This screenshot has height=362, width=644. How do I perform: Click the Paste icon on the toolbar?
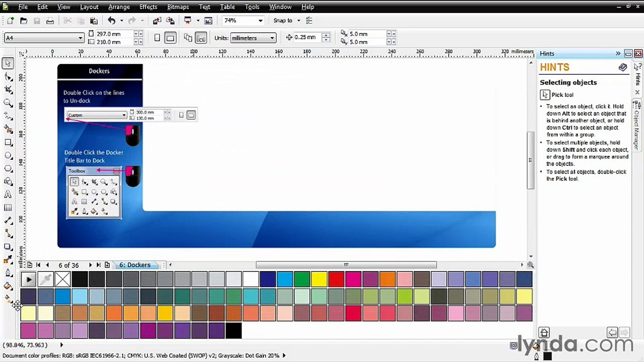click(94, 21)
